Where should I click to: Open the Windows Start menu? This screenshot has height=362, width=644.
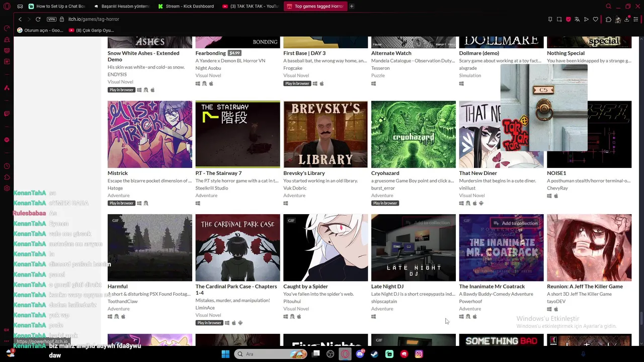(x=225, y=354)
